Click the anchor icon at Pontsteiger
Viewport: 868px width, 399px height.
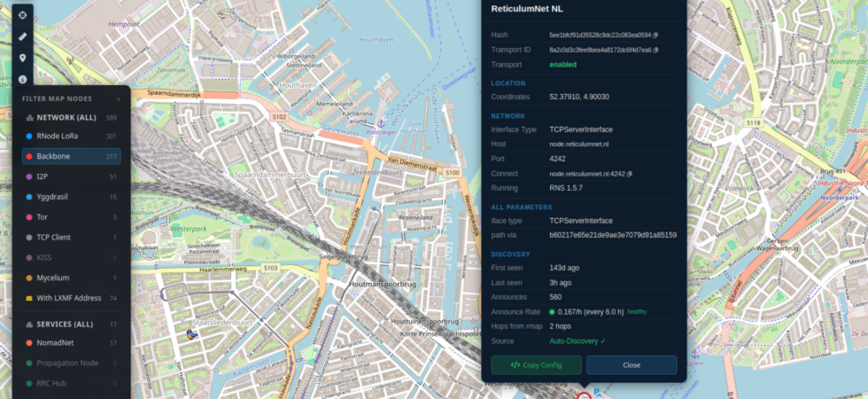[x=380, y=123]
